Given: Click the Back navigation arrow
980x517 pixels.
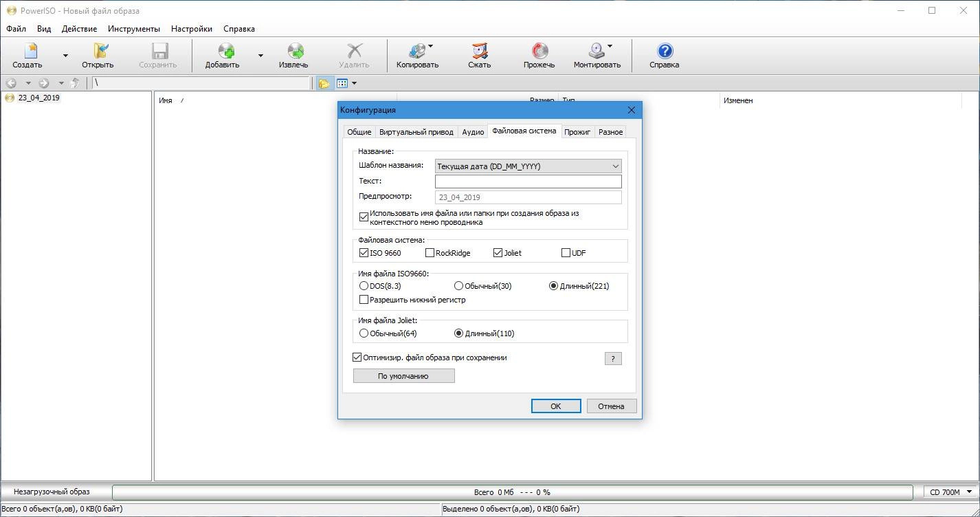Looking at the screenshot, I should click(11, 83).
